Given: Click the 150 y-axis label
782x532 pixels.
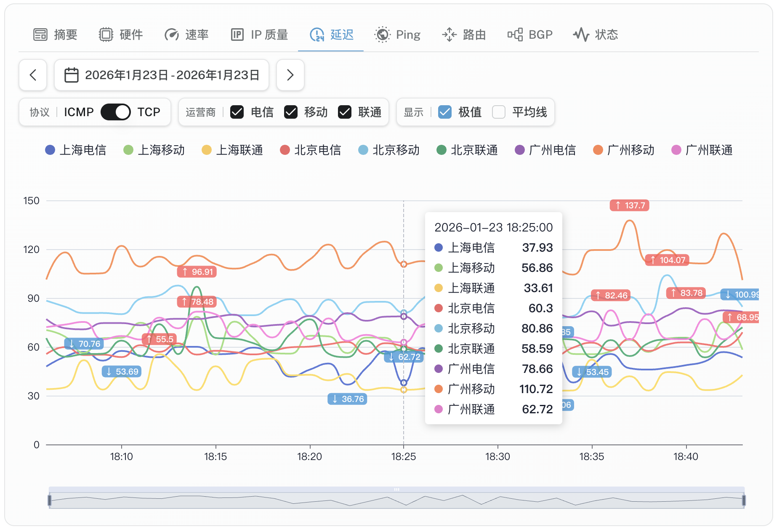Looking at the screenshot, I should tap(32, 201).
